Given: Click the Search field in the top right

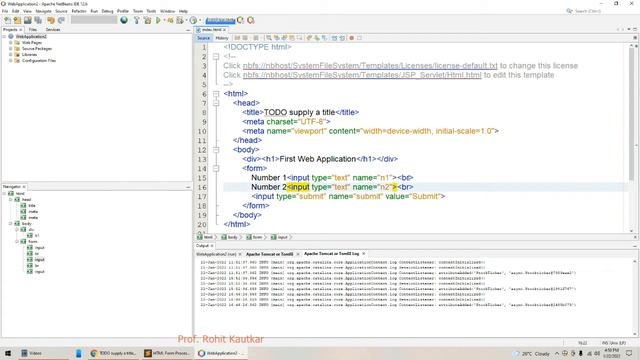Looking at the screenshot, I should 588,11.
